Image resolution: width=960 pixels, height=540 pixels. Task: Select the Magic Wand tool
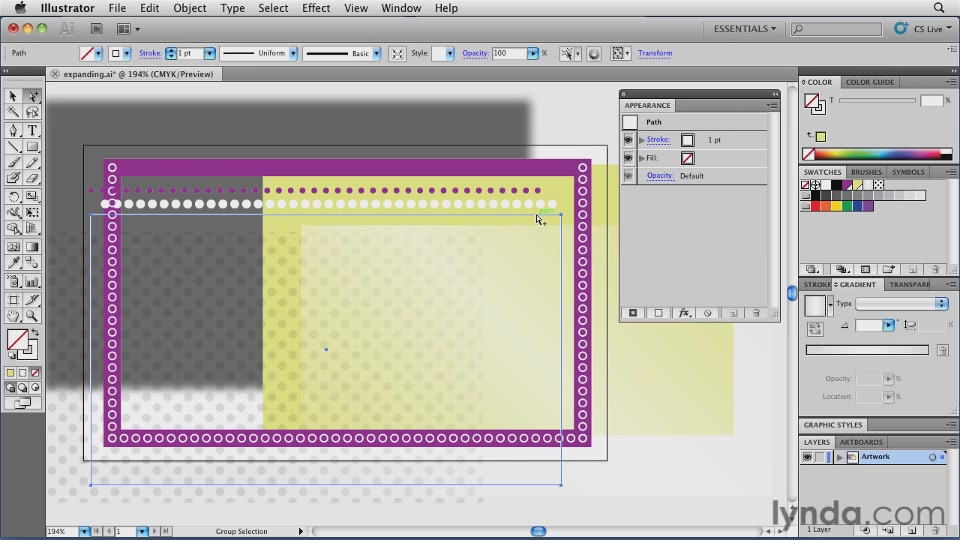[x=13, y=112]
